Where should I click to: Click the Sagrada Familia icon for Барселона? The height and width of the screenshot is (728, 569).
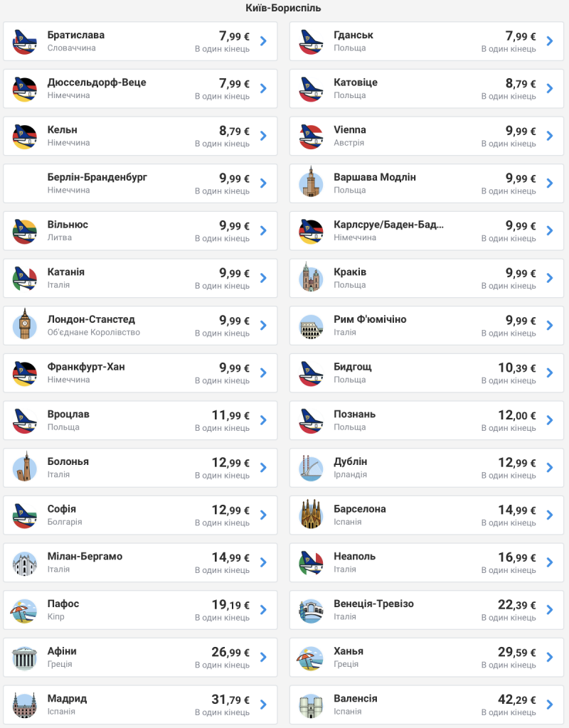(x=311, y=515)
